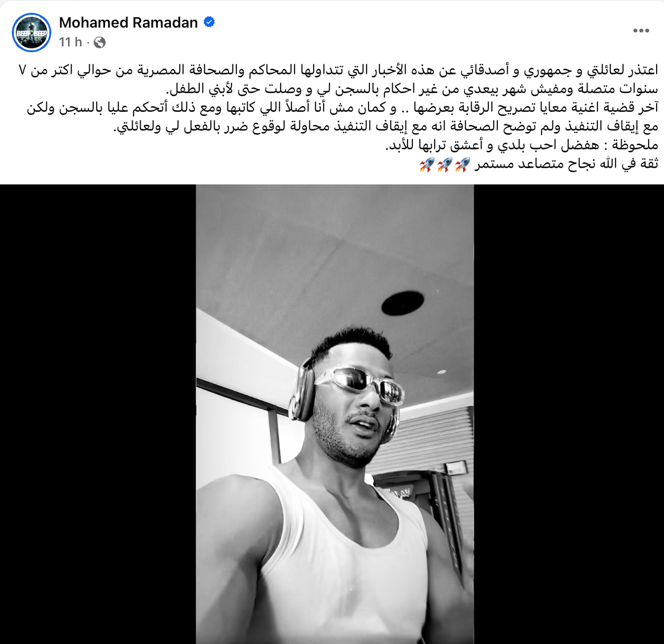Image resolution: width=664 pixels, height=644 pixels.
Task: Click the first line starting with اعتذر لعائلتي
Action: [338, 71]
